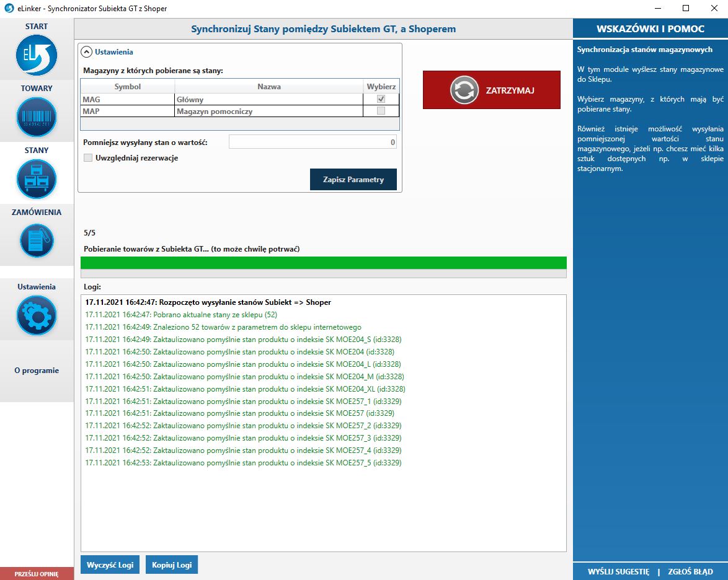The width and height of the screenshot is (728, 580).
Task: Click the ZGŁOŚ BŁĄD link
Action: click(x=690, y=572)
